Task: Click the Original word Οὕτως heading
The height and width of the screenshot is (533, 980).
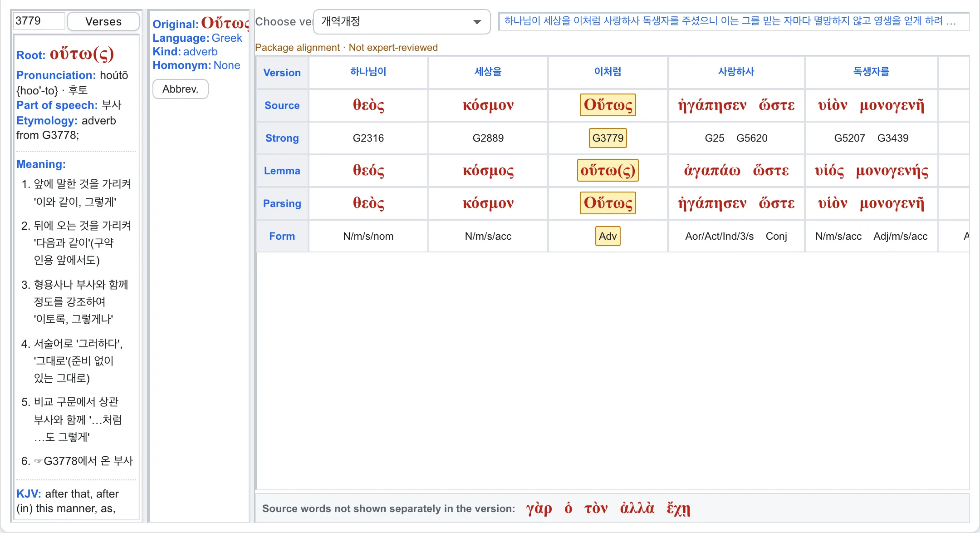Action: [225, 23]
